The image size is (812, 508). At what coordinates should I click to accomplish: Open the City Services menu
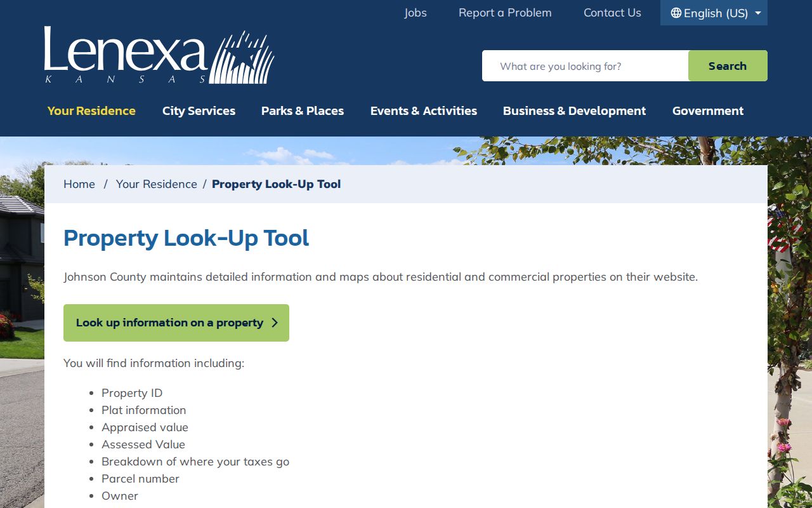coord(199,110)
